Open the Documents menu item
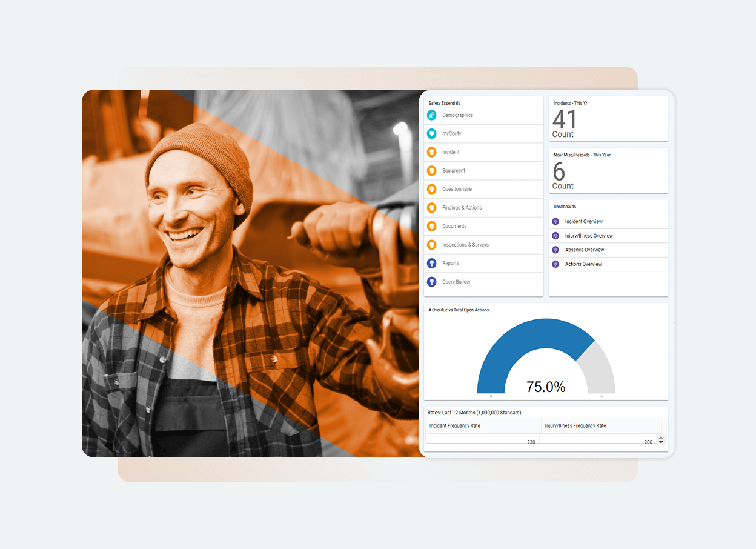756x549 pixels. (x=454, y=227)
